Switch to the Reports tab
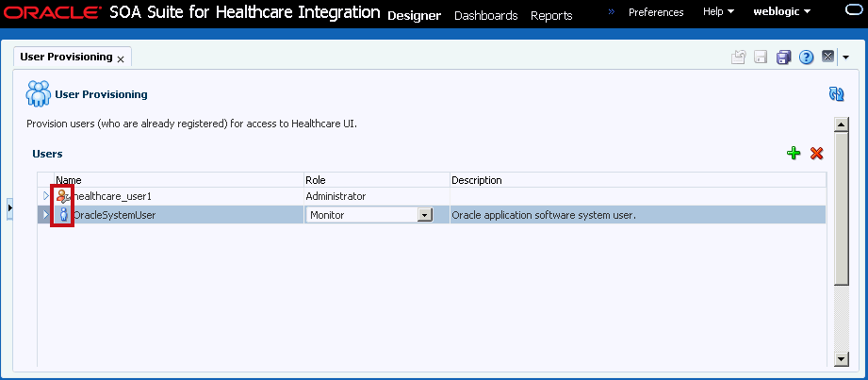This screenshot has height=380, width=868. coord(551,16)
